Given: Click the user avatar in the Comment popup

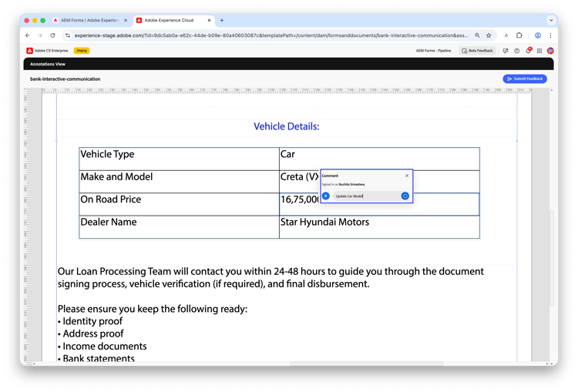Looking at the screenshot, I should coord(326,196).
